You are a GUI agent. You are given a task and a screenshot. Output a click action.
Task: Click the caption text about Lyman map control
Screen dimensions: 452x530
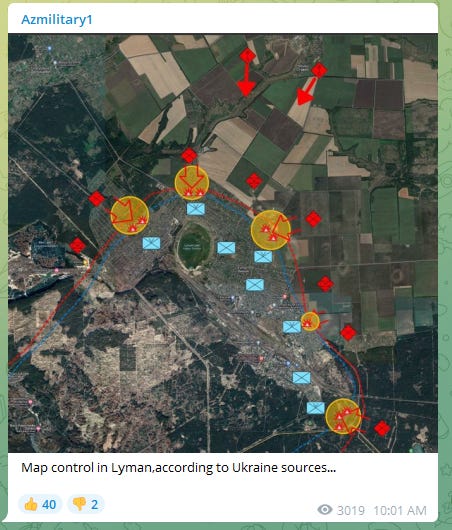click(x=179, y=468)
